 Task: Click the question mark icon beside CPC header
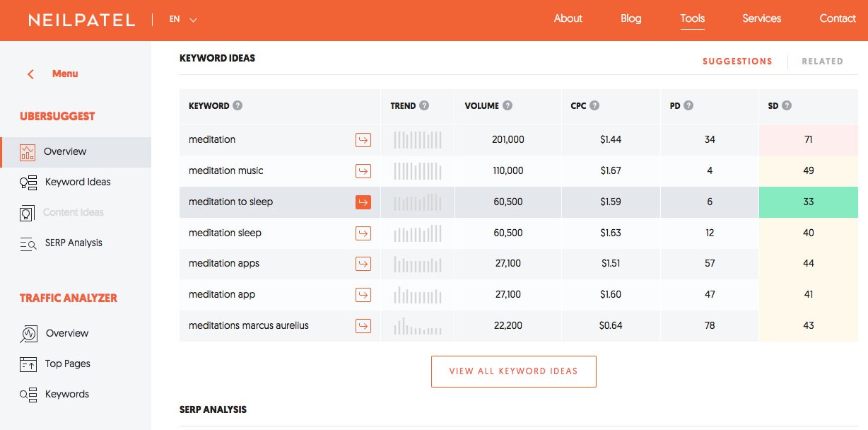pos(594,105)
